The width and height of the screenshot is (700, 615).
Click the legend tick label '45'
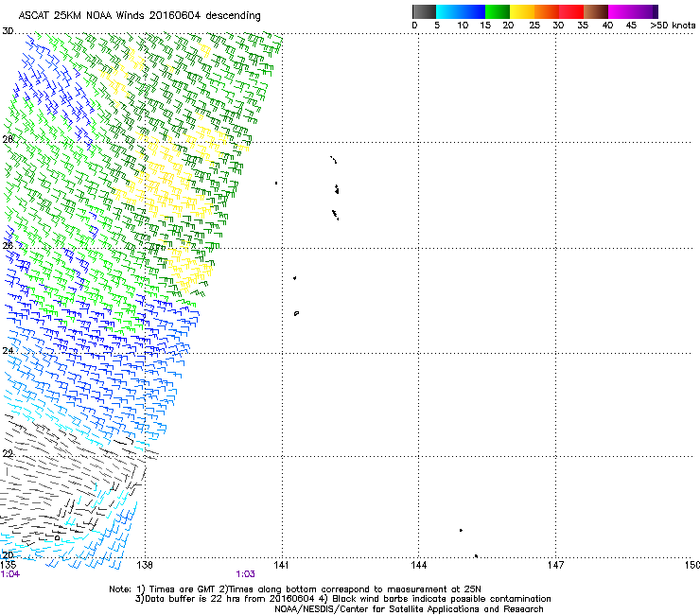pos(631,26)
